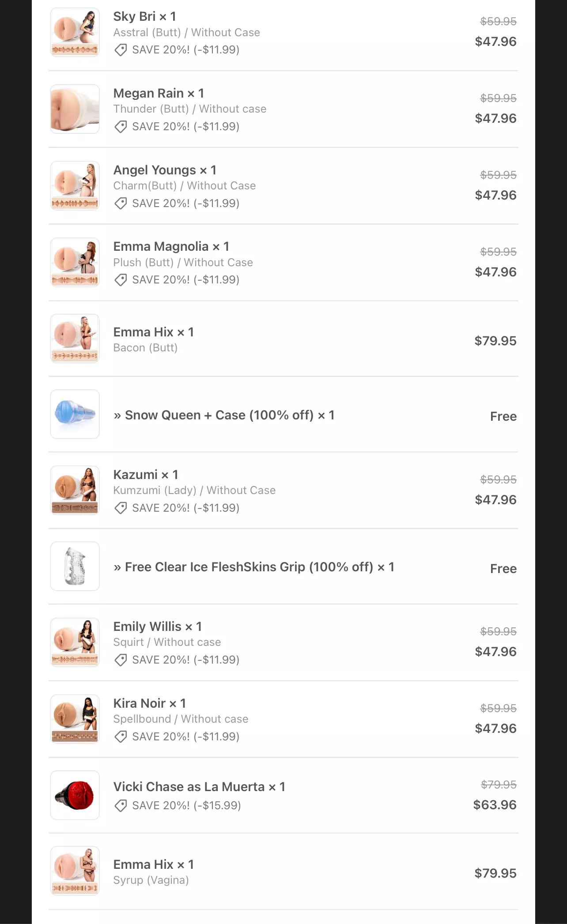Click the discount tag icon under Kira Noir
Viewport: 567px width, 924px height.
[x=121, y=737]
